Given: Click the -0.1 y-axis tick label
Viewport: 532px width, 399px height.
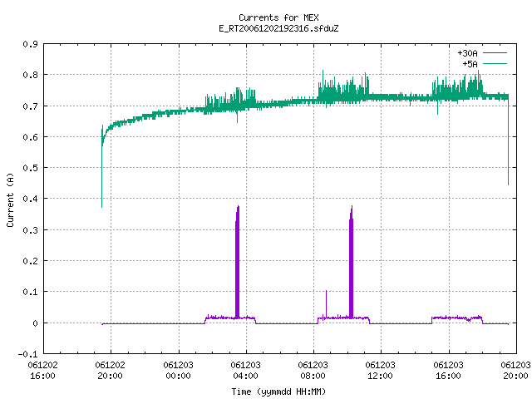Looking at the screenshot, I should [27, 354].
